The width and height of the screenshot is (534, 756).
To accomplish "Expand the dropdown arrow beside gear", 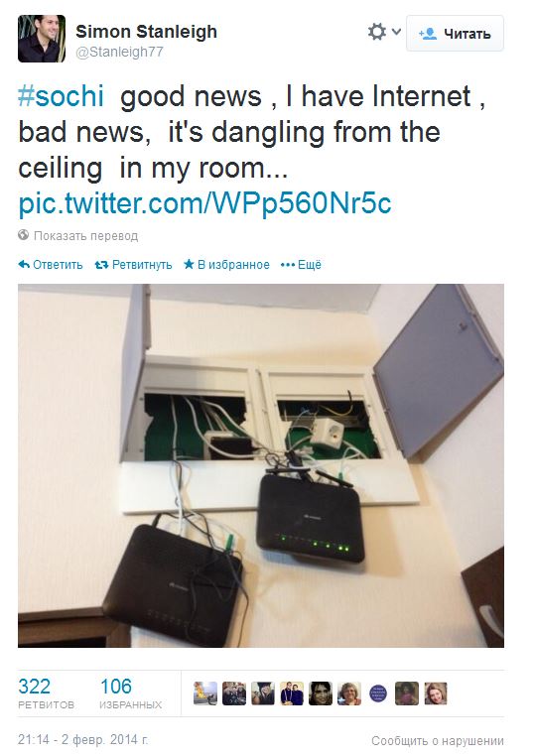I will pyautogui.click(x=396, y=32).
